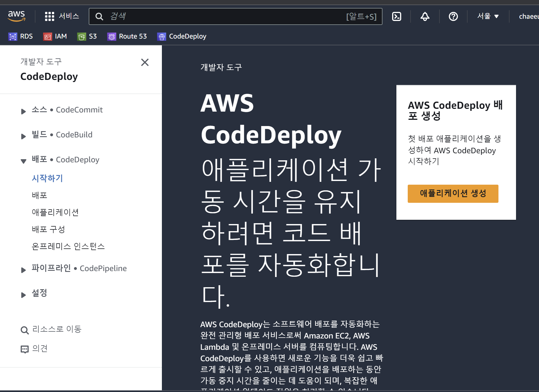
Task: Open the CodeDeploy favorite link text
Action: click(x=188, y=37)
